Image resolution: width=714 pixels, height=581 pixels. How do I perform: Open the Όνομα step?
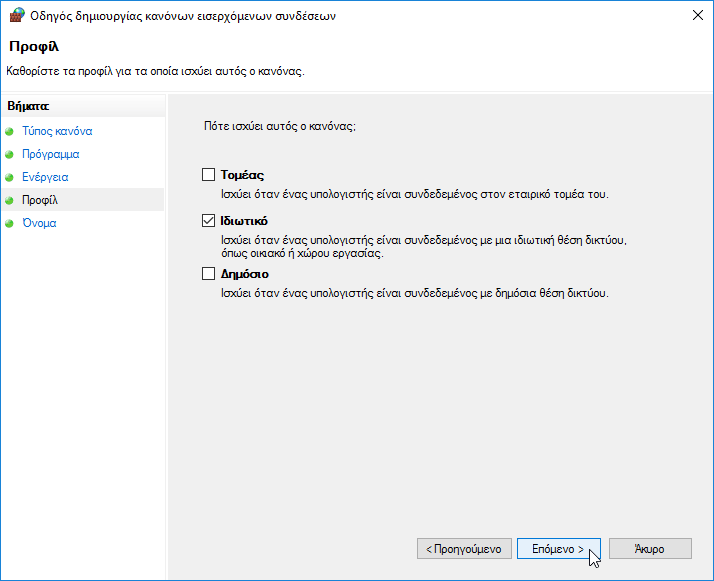[39, 223]
